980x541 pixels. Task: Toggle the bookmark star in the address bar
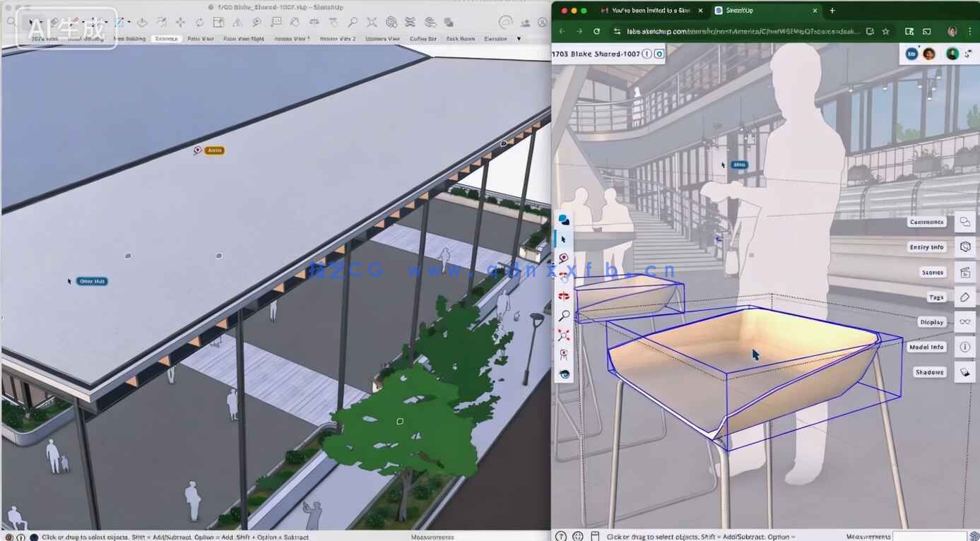886,31
